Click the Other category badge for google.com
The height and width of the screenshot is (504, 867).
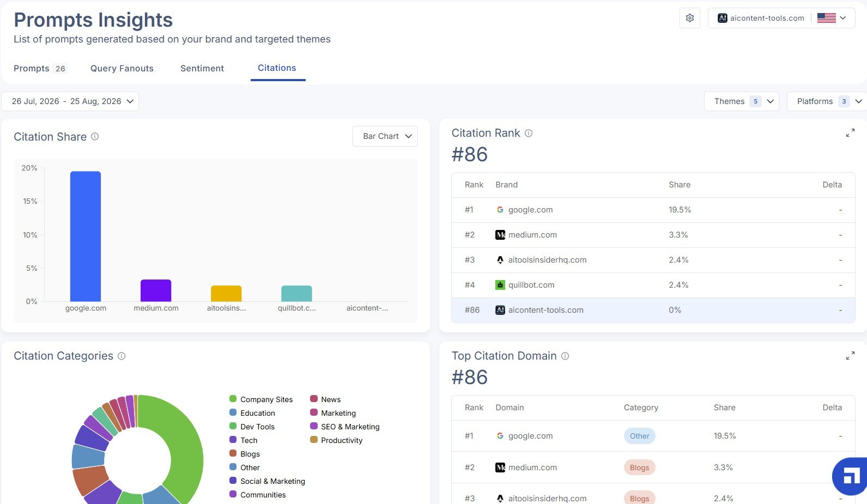pyautogui.click(x=640, y=436)
